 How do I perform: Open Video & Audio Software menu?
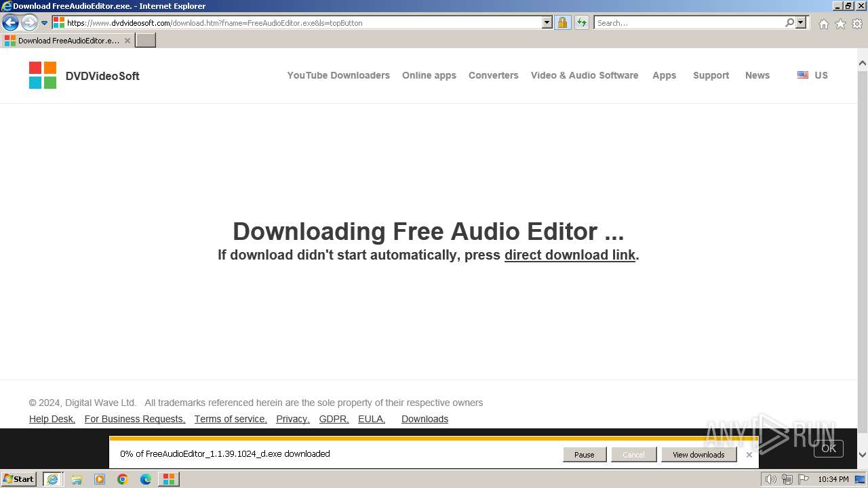(x=585, y=75)
